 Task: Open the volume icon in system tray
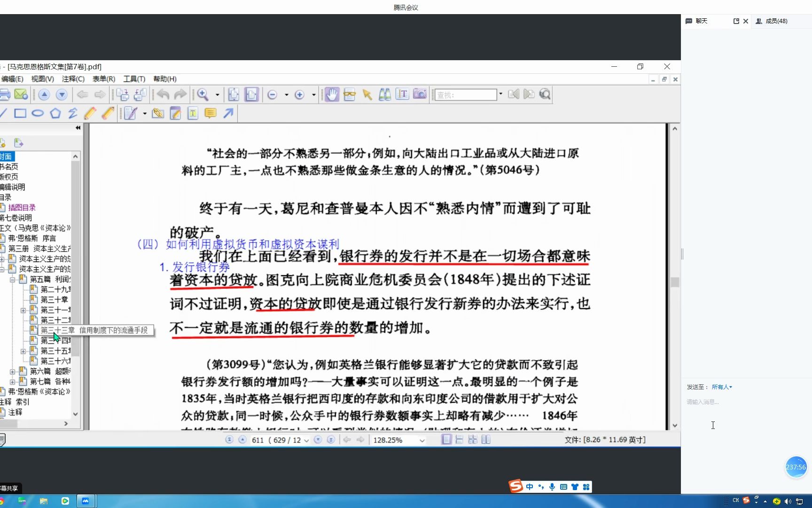tap(788, 501)
